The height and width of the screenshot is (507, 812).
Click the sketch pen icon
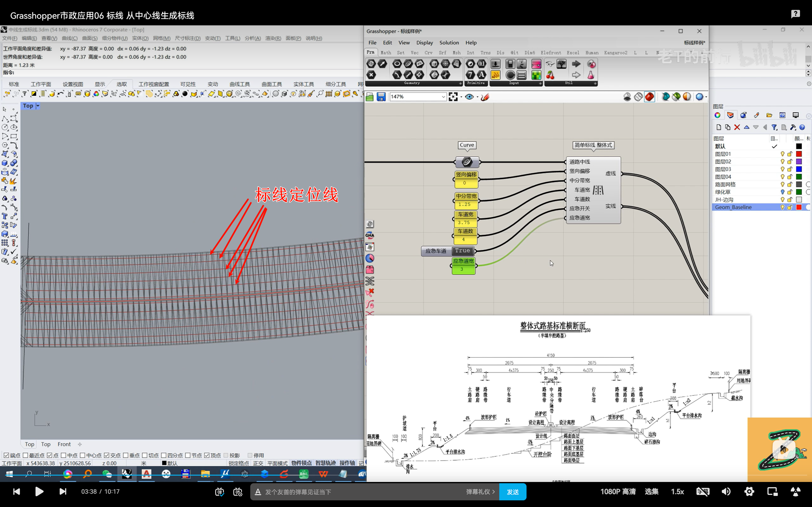485,97
